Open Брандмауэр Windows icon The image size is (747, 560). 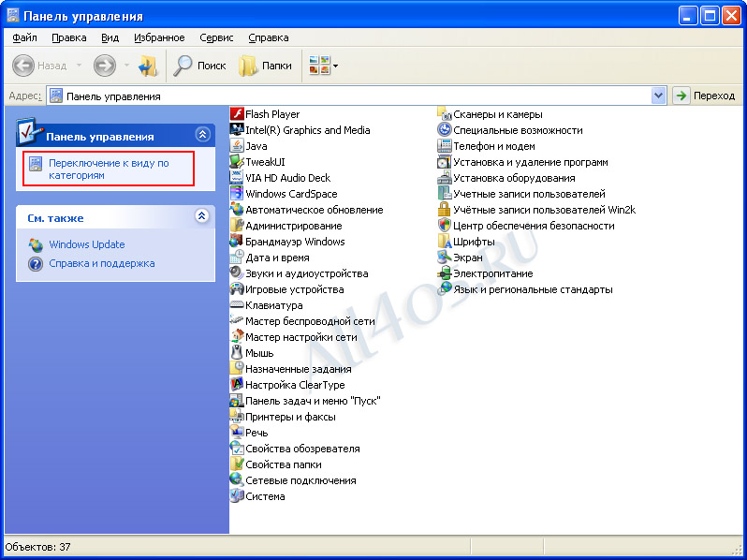tap(237, 242)
